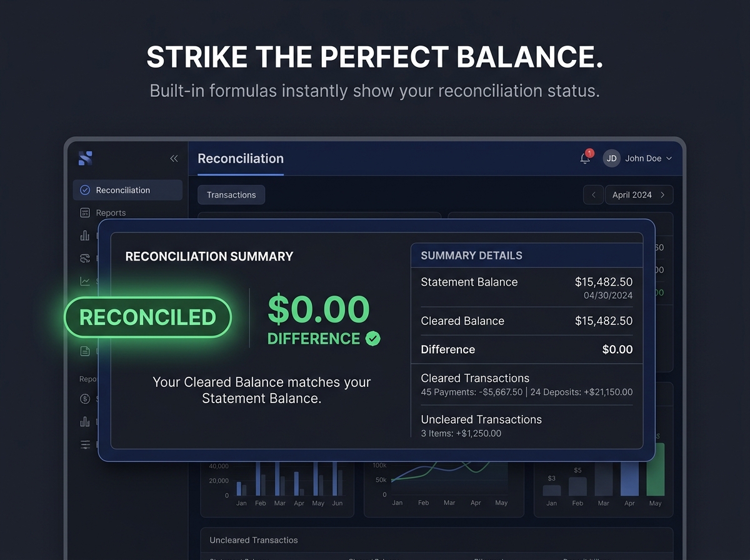Go to the previous month
Image resolution: width=750 pixels, height=560 pixels.
point(593,195)
